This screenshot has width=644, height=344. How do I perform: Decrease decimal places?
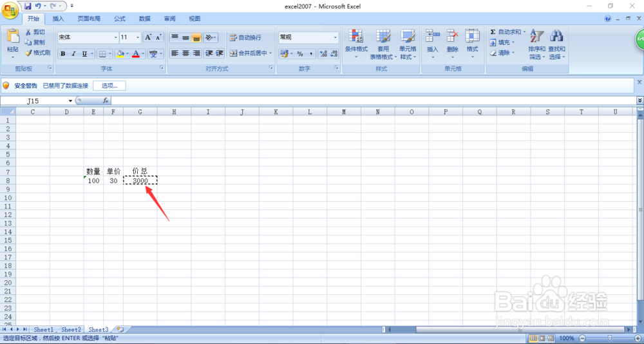click(334, 54)
